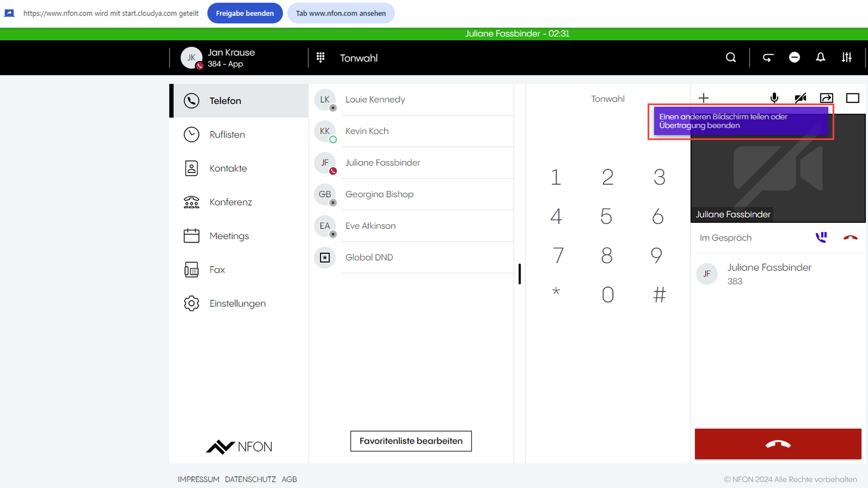The width and height of the screenshot is (868, 488).
Task: Click Freigabe beenden to stop sharing
Action: tap(245, 13)
